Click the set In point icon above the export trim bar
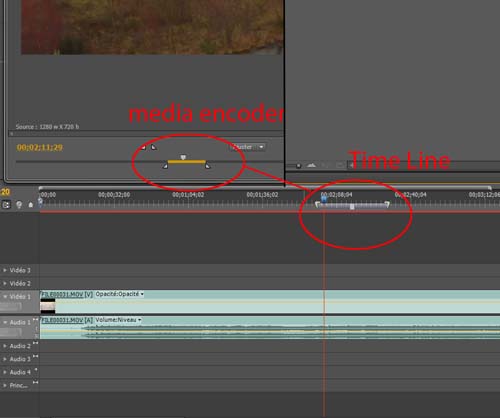 (143, 147)
